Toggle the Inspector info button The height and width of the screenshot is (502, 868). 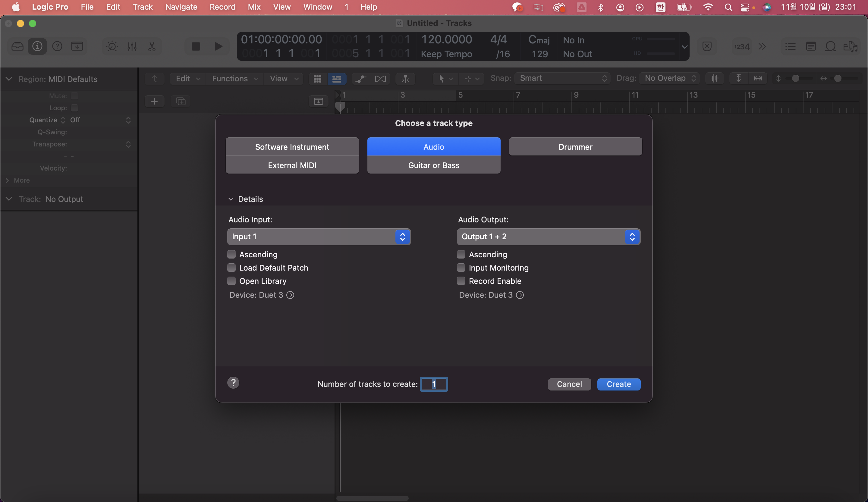pyautogui.click(x=37, y=46)
